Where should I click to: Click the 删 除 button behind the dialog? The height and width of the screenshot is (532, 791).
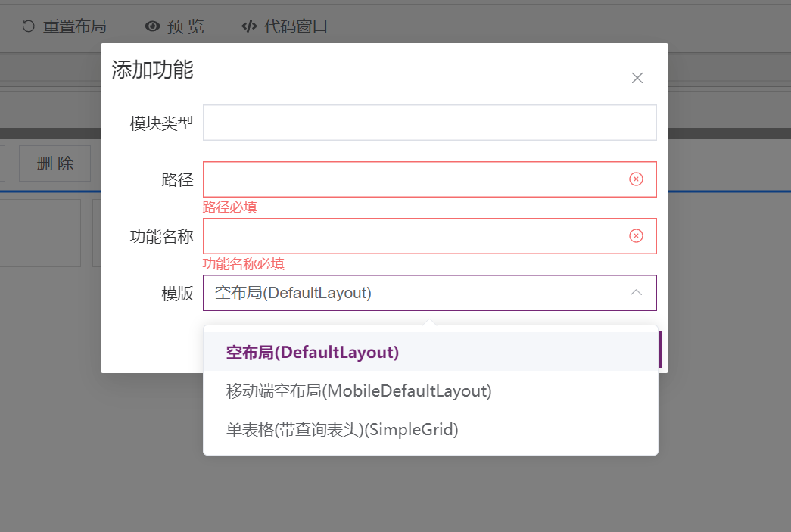[x=55, y=163]
